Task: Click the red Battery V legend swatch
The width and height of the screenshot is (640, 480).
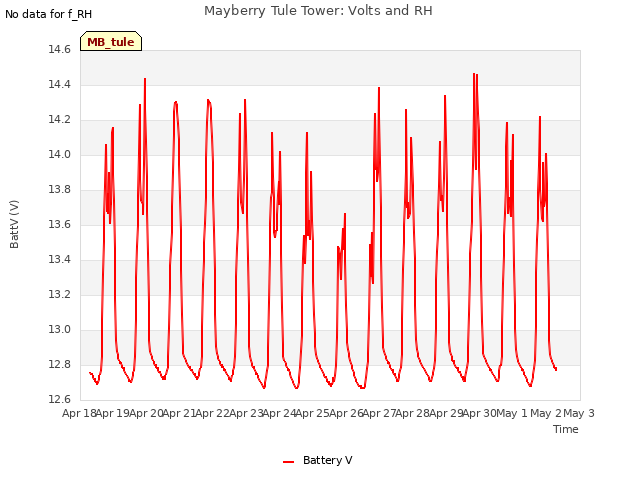Action: tap(288, 462)
